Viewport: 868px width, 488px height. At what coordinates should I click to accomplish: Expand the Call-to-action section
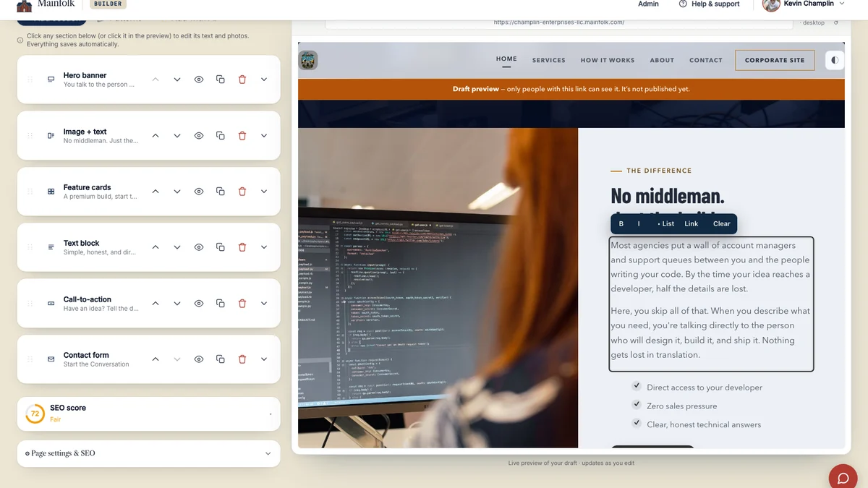pos(264,304)
